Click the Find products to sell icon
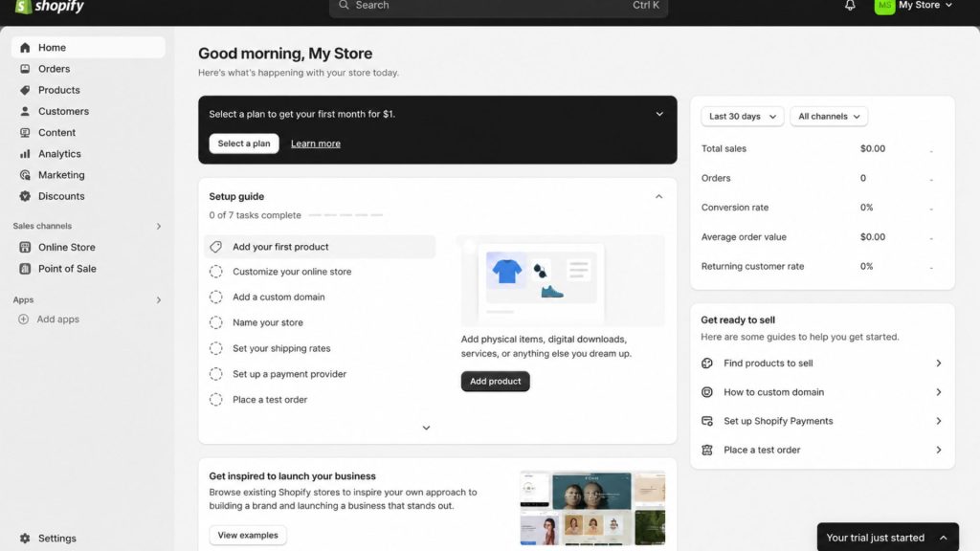This screenshot has height=551, width=980. tap(707, 363)
